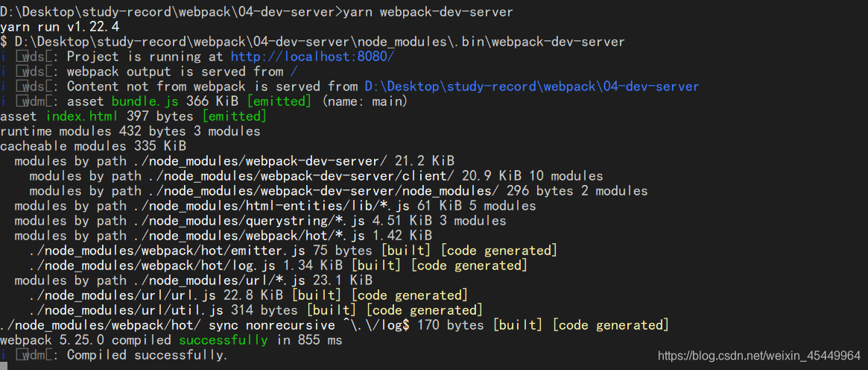Click the url/url.js 22.8 KiB line

coord(249,295)
